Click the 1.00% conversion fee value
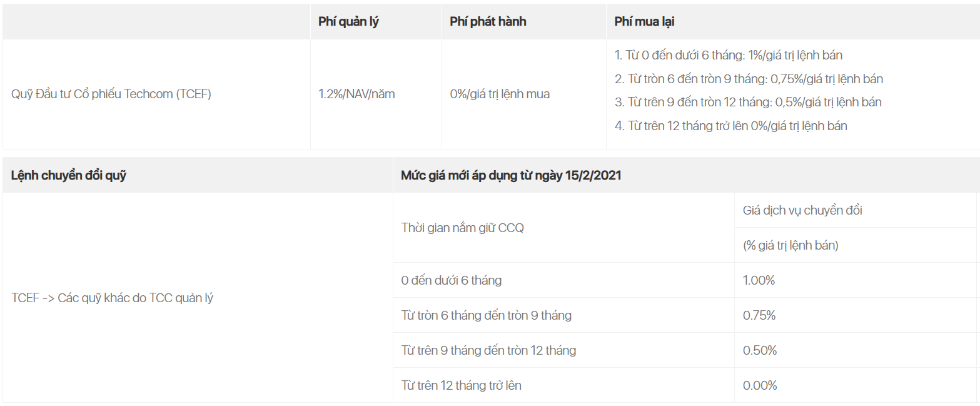The image size is (980, 406). click(759, 280)
